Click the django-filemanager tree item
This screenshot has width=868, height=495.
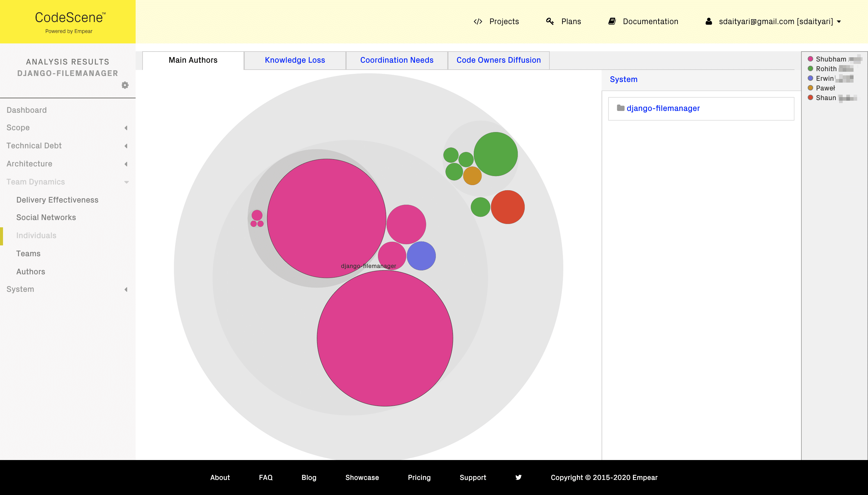point(664,108)
